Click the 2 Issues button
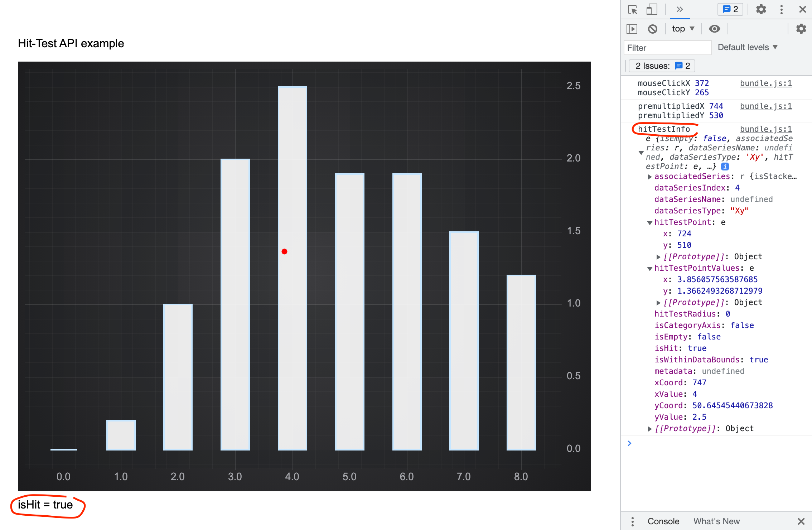Viewport: 812px width, 530px height. [661, 66]
